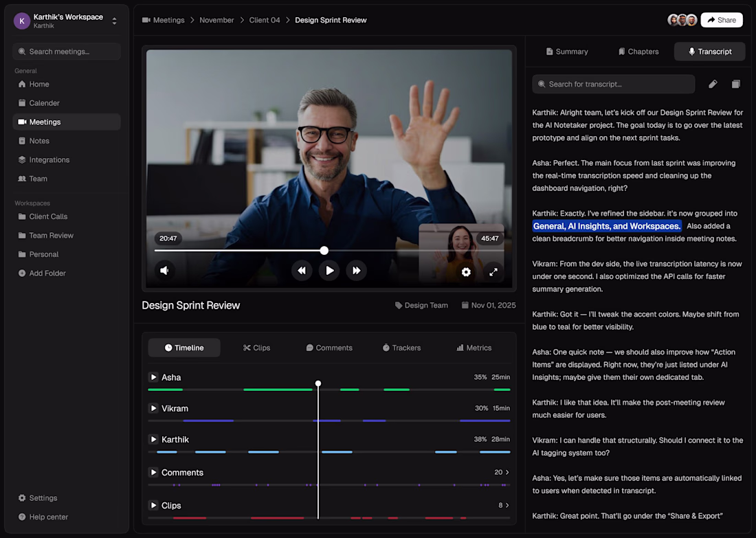Screen dimensions: 756x538
Task: Open the Karthik's Workspace switcher dropdown
Action: tap(114, 21)
